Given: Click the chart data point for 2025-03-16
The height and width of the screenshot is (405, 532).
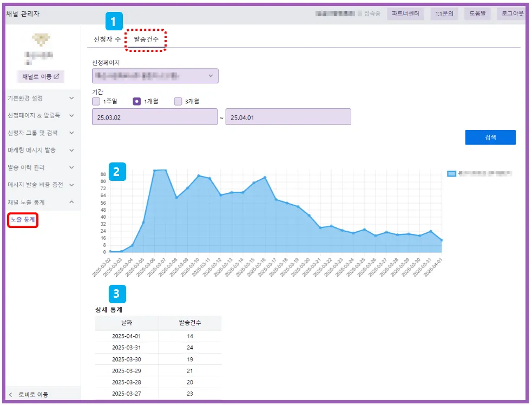Looking at the screenshot, I should point(265,178).
